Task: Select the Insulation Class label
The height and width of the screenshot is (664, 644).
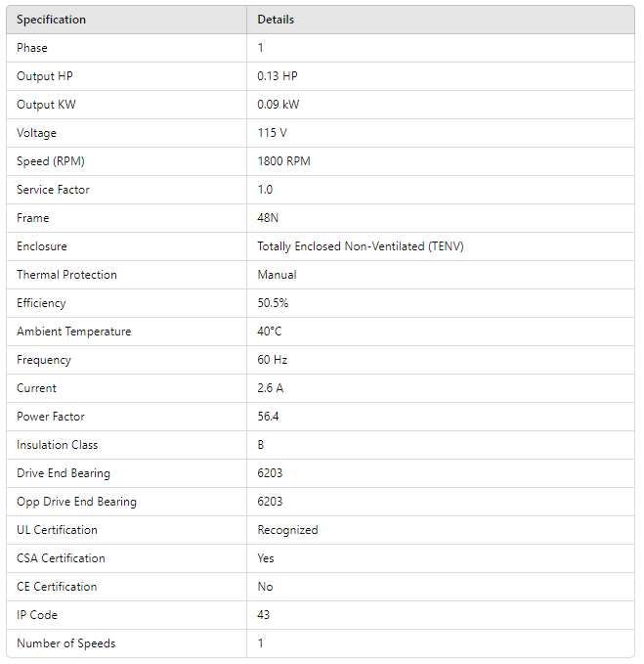Action: (x=58, y=445)
